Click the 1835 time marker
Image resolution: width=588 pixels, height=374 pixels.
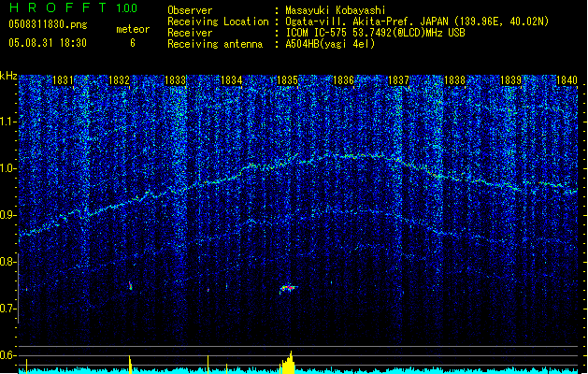click(x=287, y=80)
